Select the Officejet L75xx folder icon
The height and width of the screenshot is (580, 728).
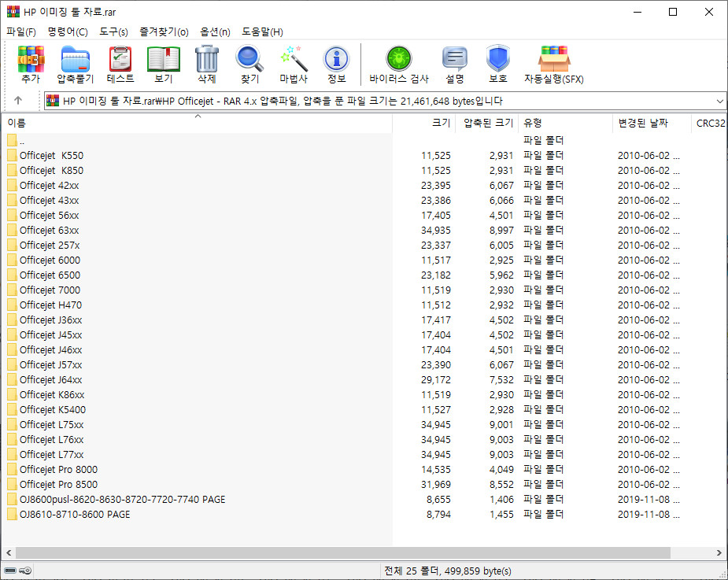point(12,424)
